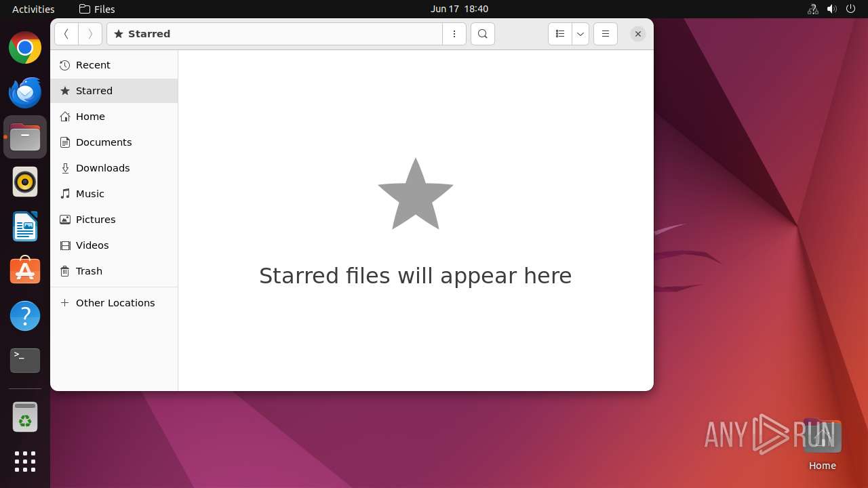Open Music folder in the sidebar

tap(114, 194)
